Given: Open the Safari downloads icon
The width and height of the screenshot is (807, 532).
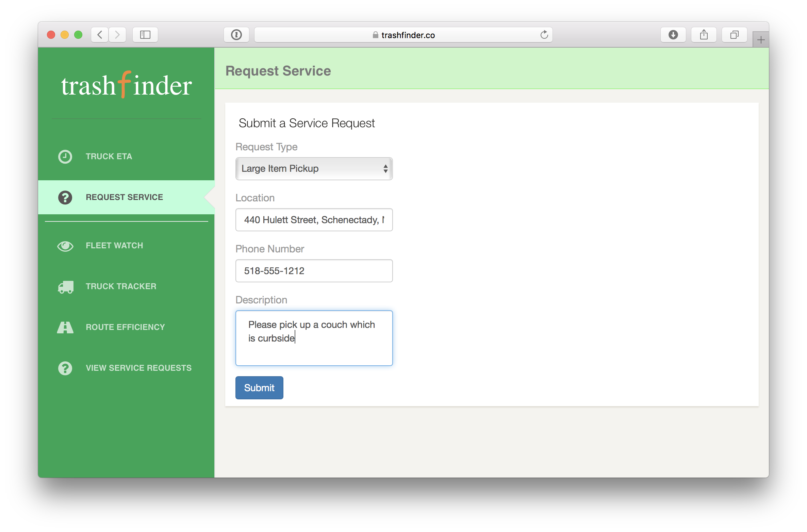Looking at the screenshot, I should (x=673, y=35).
